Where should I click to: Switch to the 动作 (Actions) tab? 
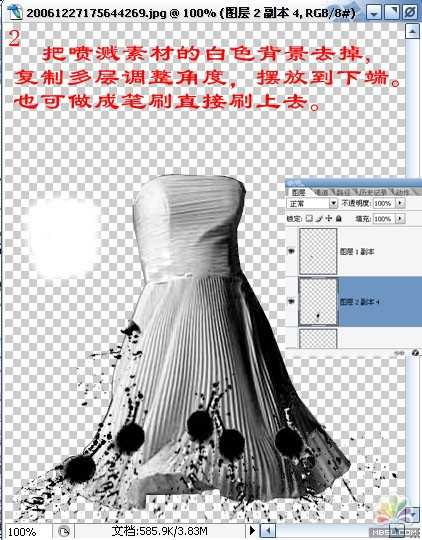point(401,192)
